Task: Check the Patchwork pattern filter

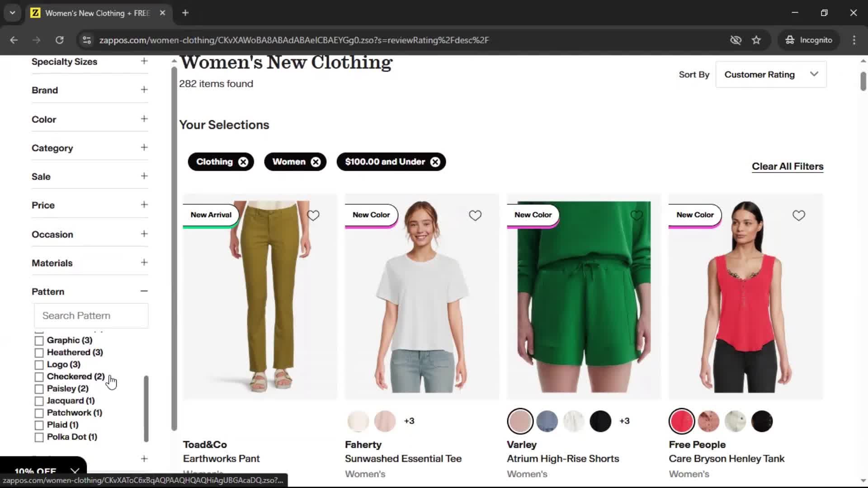Action: point(39,413)
